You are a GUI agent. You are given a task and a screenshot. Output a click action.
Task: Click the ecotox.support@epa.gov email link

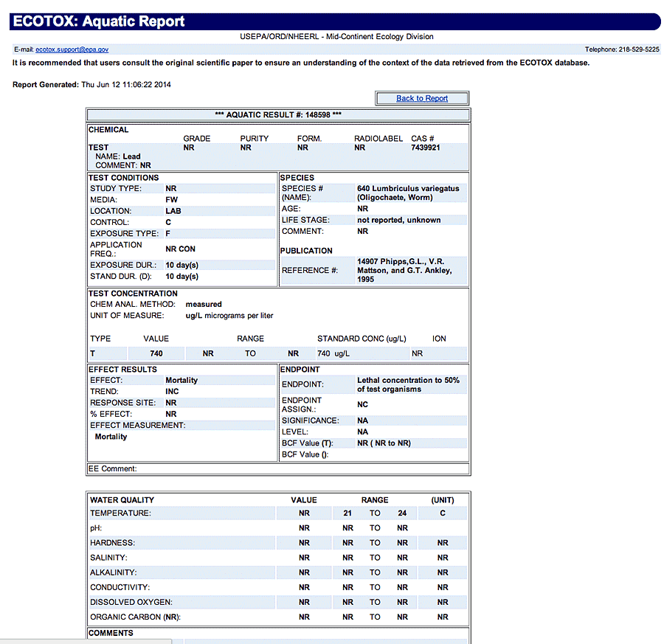pyautogui.click(x=72, y=49)
